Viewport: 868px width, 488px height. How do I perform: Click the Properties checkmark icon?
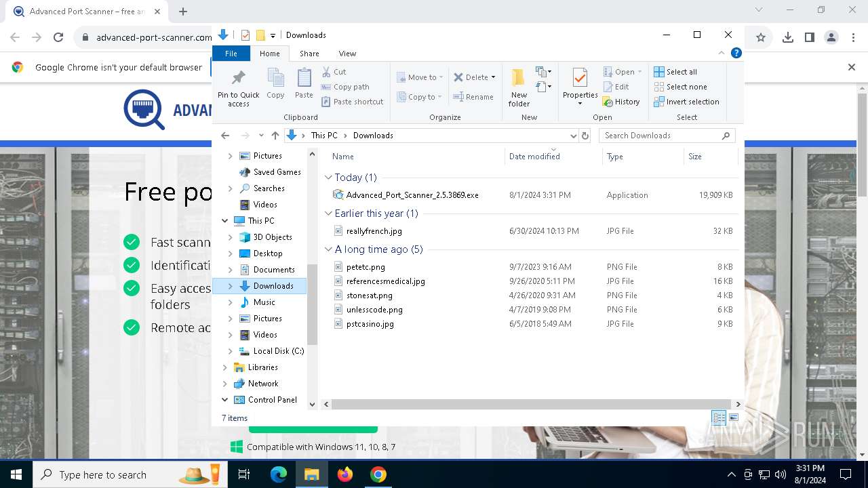[580, 77]
